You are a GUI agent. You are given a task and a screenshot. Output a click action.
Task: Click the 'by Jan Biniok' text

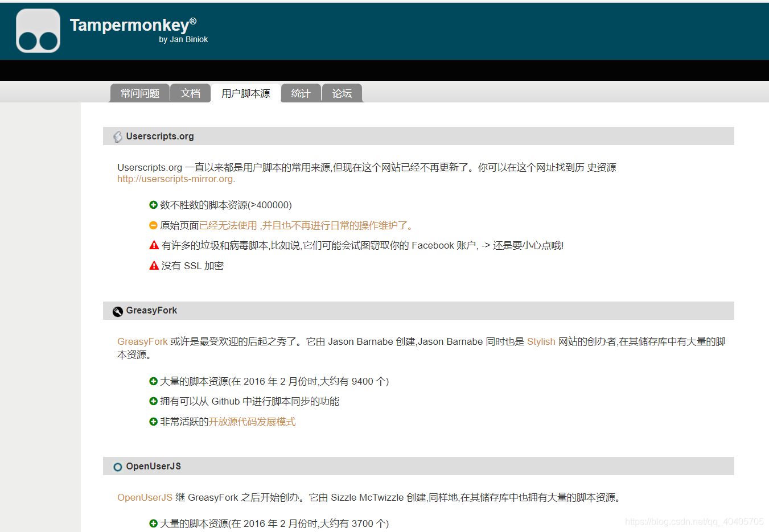click(183, 40)
